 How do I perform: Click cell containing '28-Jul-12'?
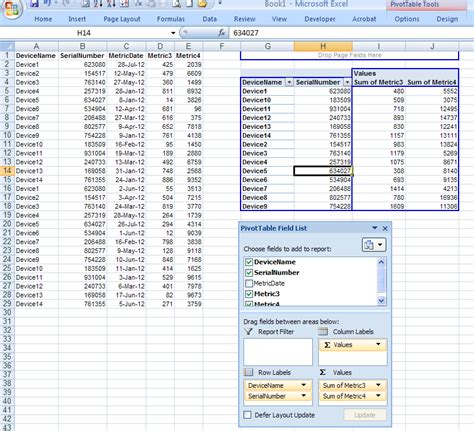click(126, 64)
